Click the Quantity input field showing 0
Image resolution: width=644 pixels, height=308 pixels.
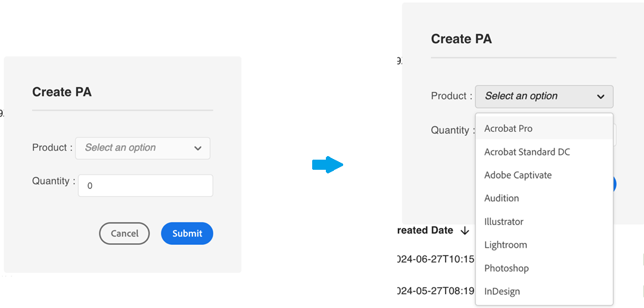tap(145, 186)
